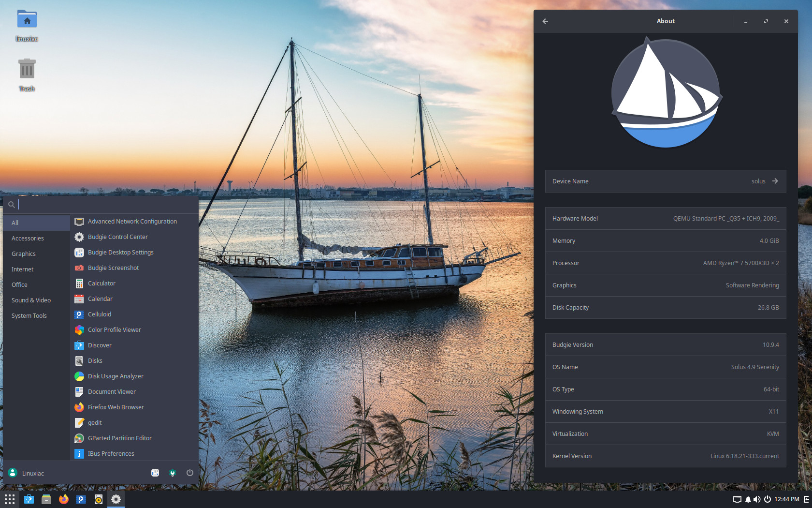Toggle the Raven sidebar from panel edge

806,499
